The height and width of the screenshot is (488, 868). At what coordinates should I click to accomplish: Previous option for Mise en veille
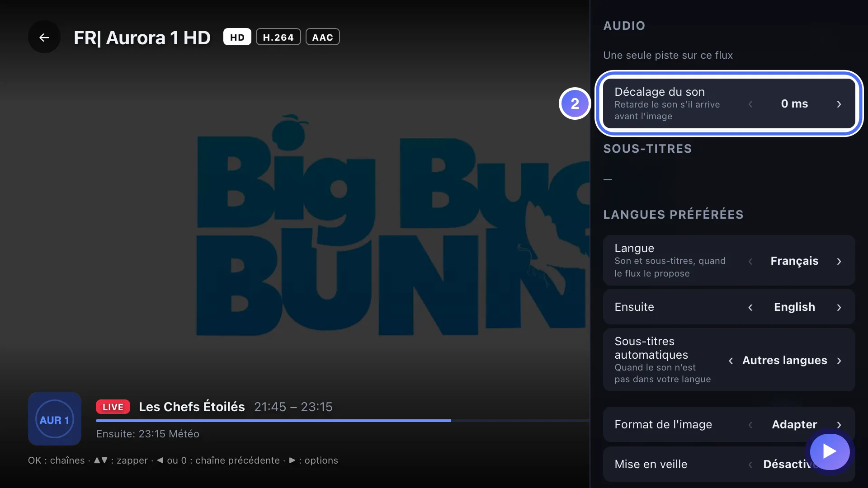750,465
